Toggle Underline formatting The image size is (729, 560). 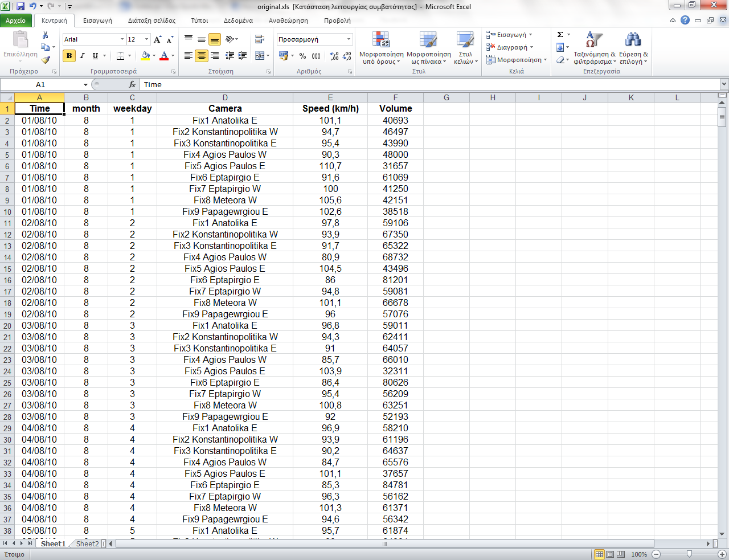(x=95, y=55)
